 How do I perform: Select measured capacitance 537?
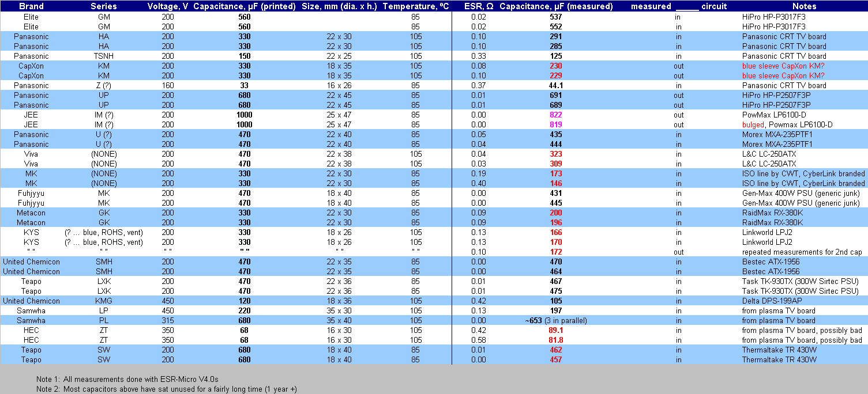coord(556,17)
